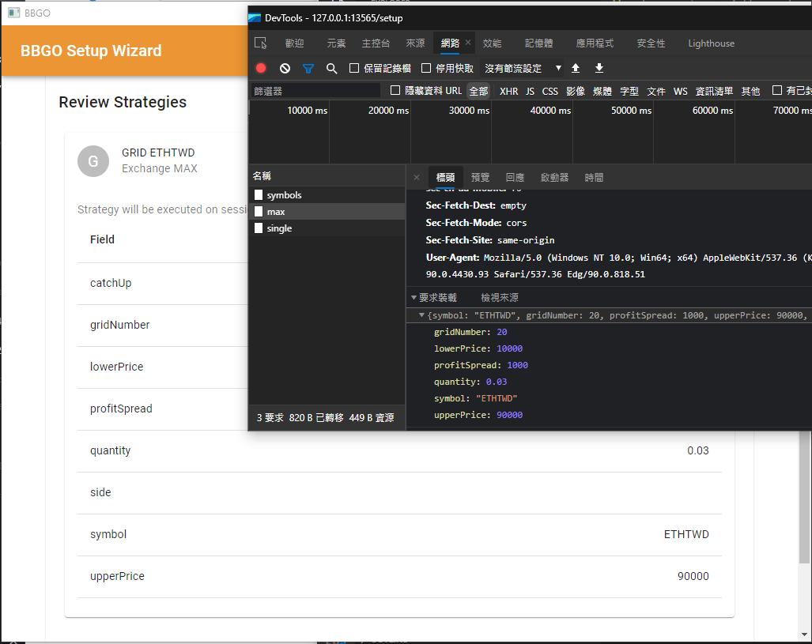This screenshot has width=812, height=644.
Task: Click export HAR download arrow icon
Action: [x=599, y=68]
